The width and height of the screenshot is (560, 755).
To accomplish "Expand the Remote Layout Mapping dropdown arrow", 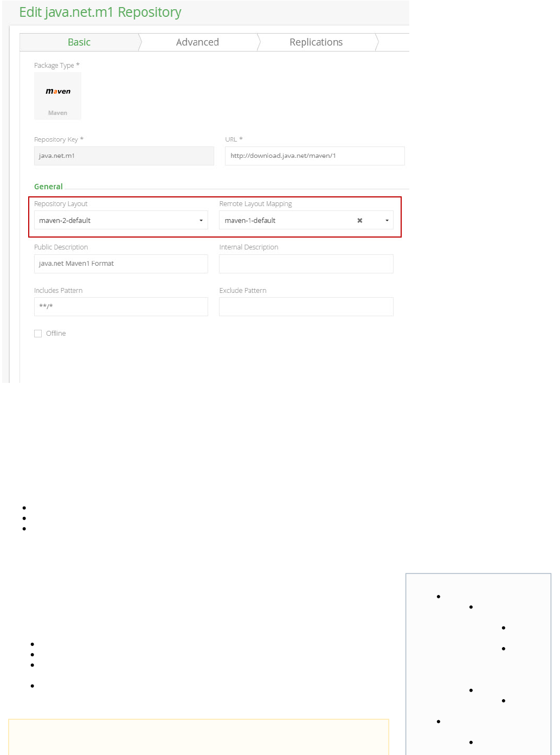I will click(387, 221).
